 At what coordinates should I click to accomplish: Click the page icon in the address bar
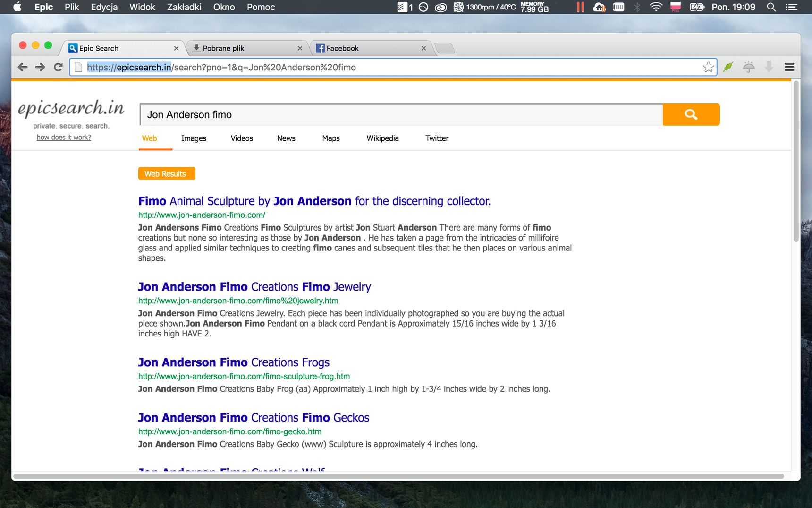[x=78, y=67]
